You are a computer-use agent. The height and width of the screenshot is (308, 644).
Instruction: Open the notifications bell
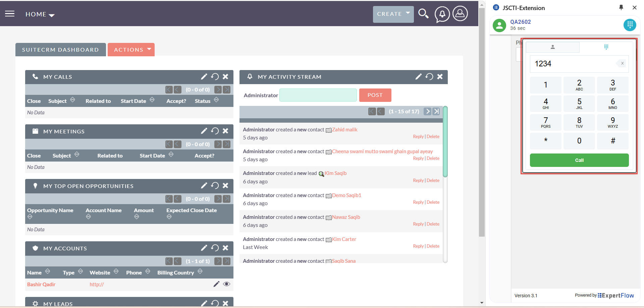(442, 14)
